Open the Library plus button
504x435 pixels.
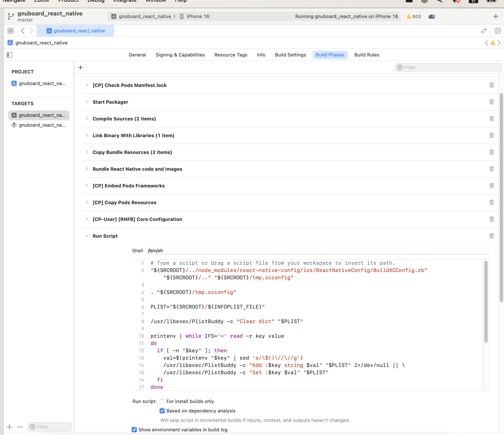pos(495,16)
